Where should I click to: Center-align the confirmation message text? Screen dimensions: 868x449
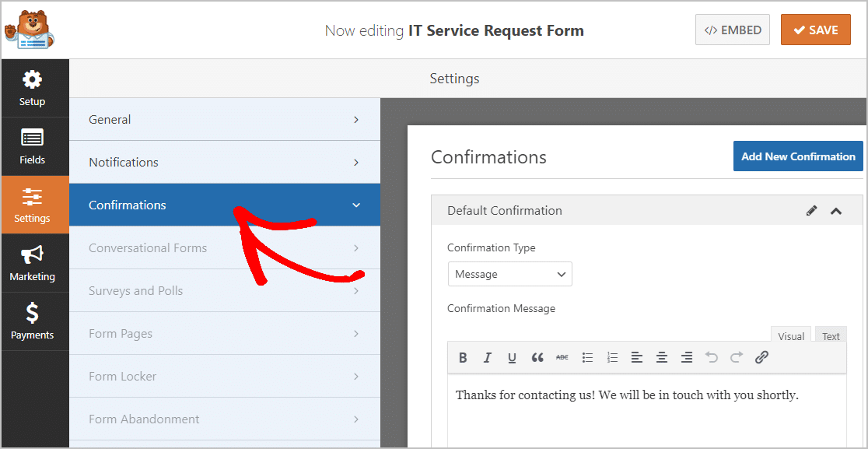[x=662, y=357]
